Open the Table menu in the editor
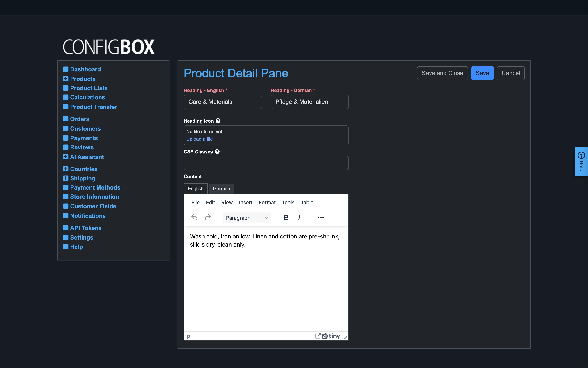Image resolution: width=588 pixels, height=368 pixels. 307,203
